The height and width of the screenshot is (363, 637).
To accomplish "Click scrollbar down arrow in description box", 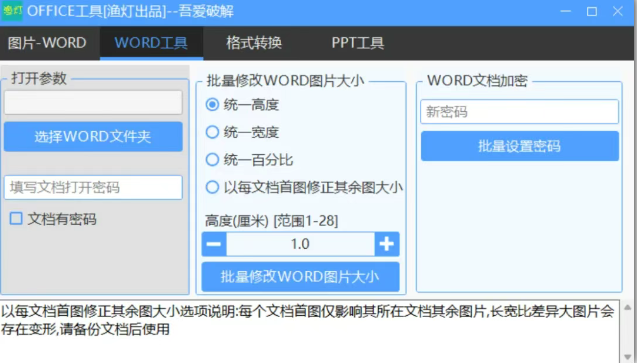I will click(x=627, y=357).
